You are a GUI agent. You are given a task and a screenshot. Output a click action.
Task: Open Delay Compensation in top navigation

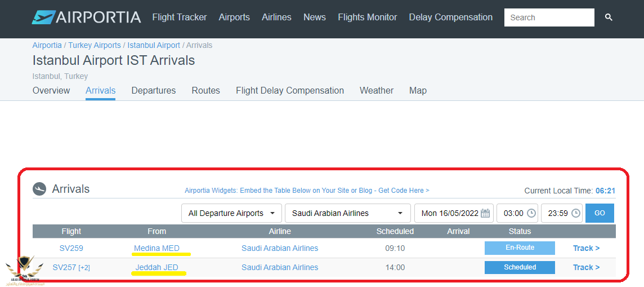[x=450, y=17]
